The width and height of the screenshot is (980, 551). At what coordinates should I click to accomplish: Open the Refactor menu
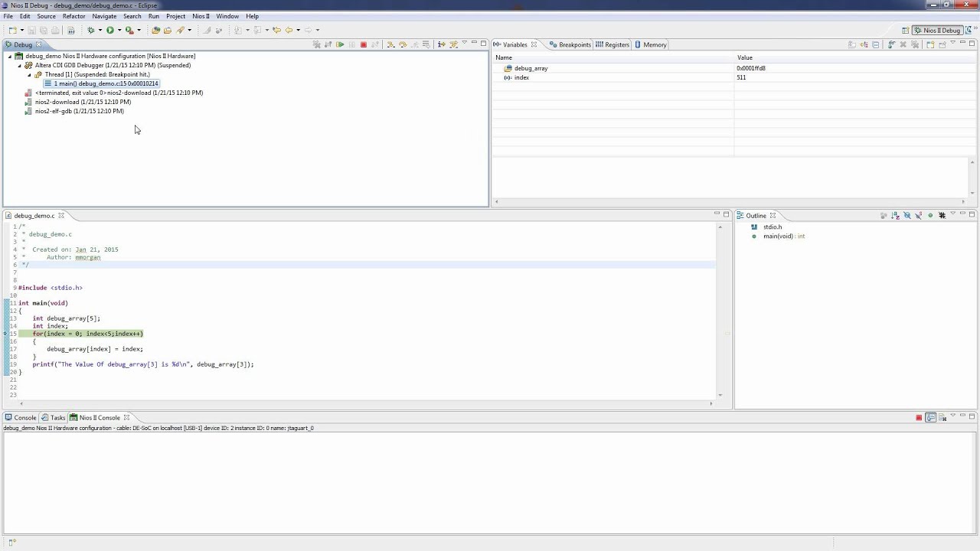(73, 16)
